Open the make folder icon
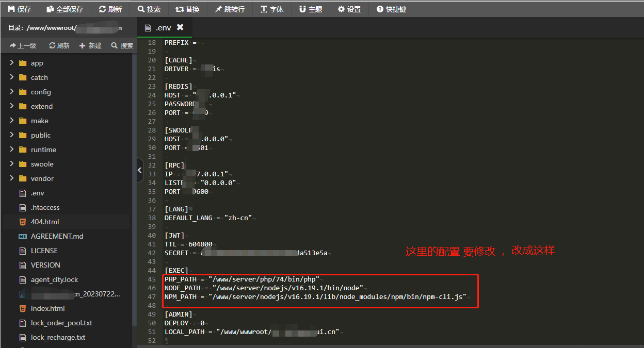Image resolution: width=644 pixels, height=348 pixels. pos(22,121)
